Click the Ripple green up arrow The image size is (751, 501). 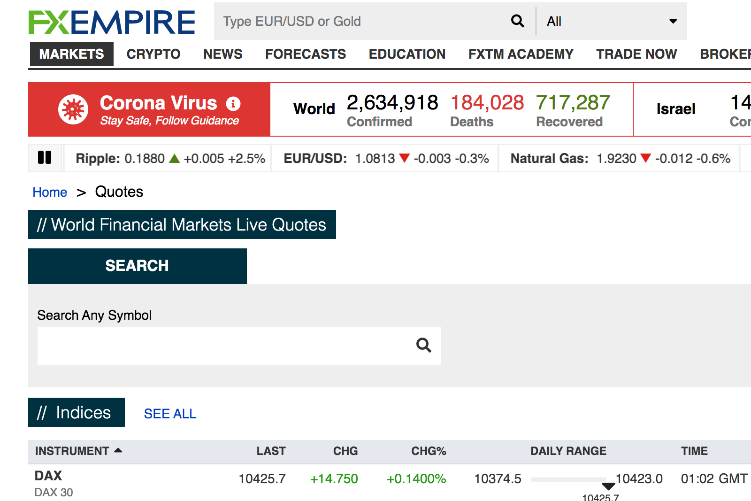[x=174, y=158]
